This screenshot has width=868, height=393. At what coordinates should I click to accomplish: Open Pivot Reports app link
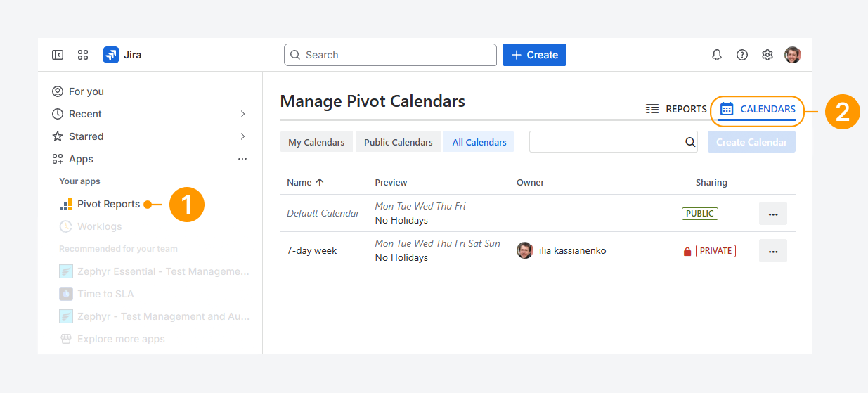[x=108, y=204]
